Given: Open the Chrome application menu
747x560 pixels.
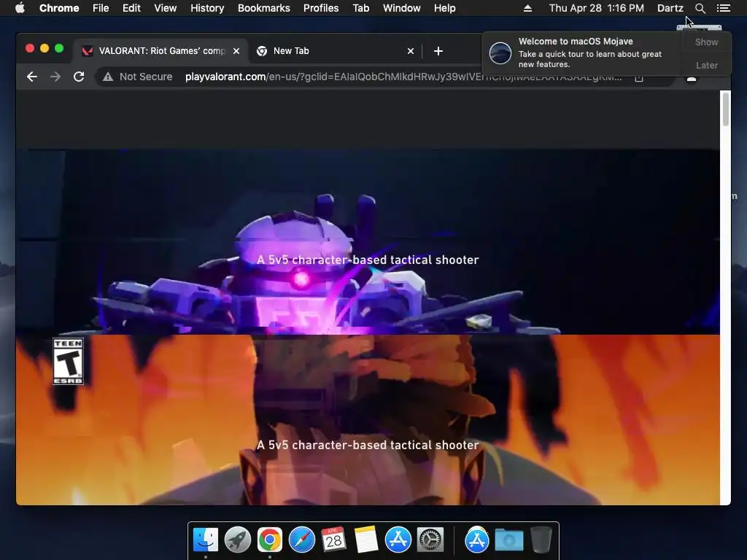Looking at the screenshot, I should [59, 8].
